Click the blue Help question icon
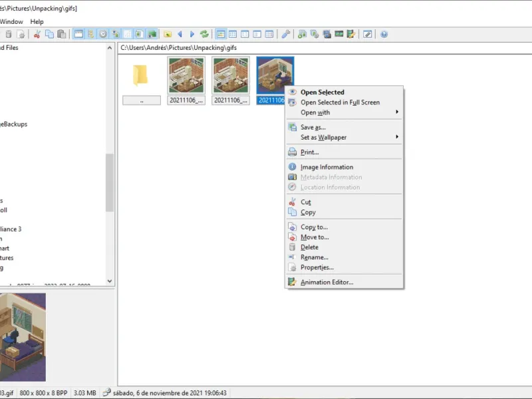 pyautogui.click(x=384, y=35)
